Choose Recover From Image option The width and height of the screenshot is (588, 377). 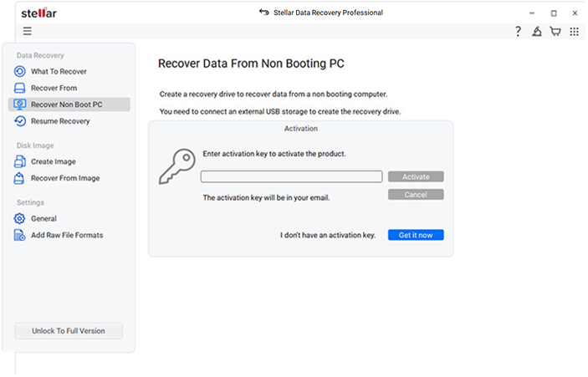(x=65, y=178)
